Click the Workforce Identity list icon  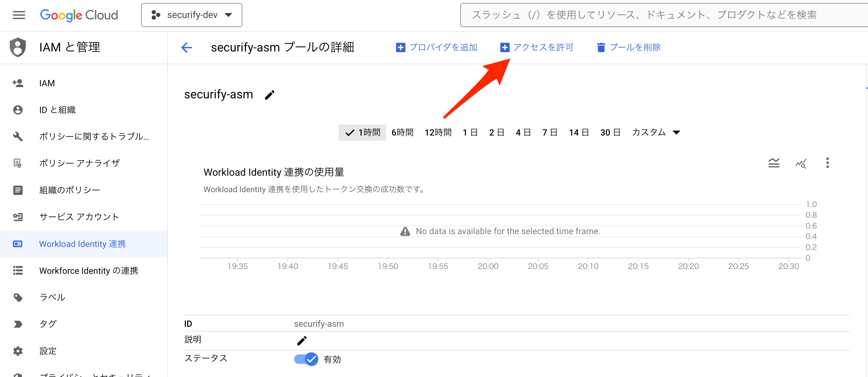17,271
